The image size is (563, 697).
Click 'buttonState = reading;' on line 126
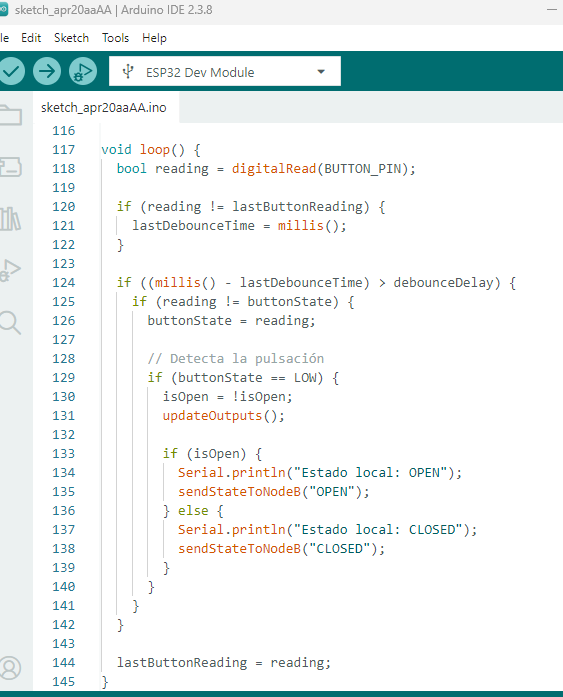[232, 320]
